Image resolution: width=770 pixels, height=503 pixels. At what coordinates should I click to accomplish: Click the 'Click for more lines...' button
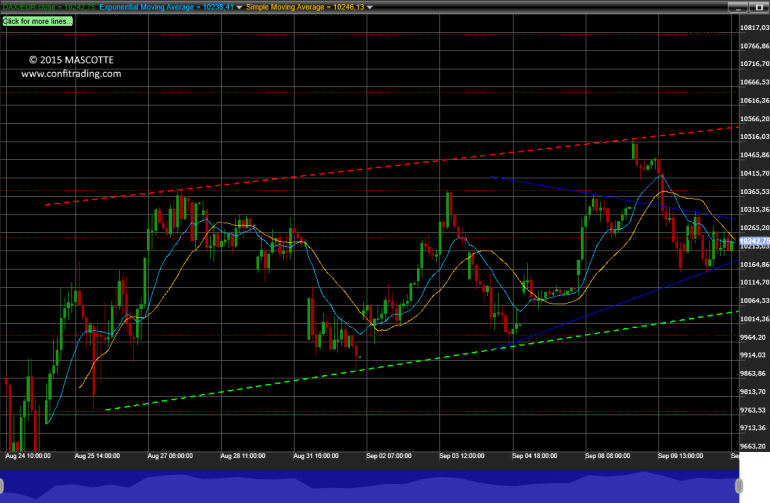point(37,22)
